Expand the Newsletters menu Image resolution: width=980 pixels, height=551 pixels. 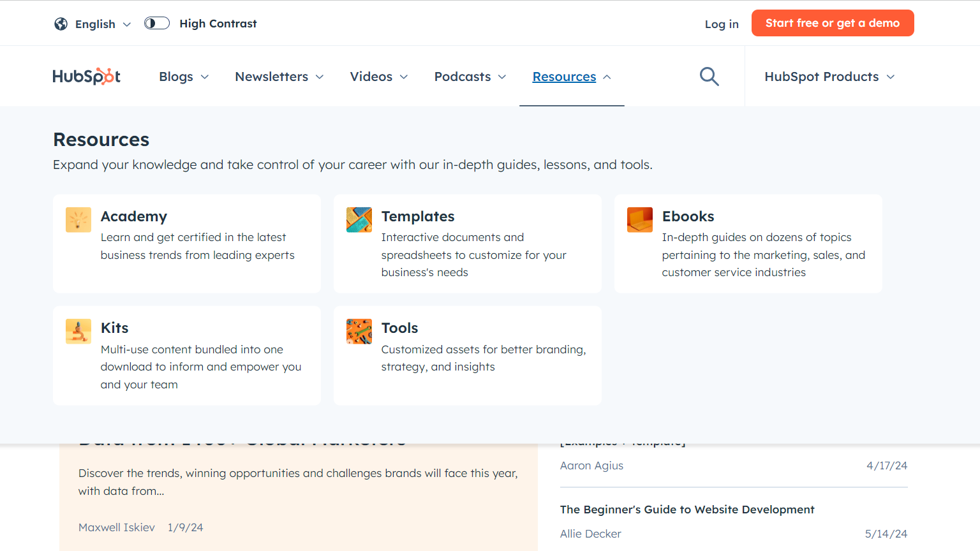279,77
